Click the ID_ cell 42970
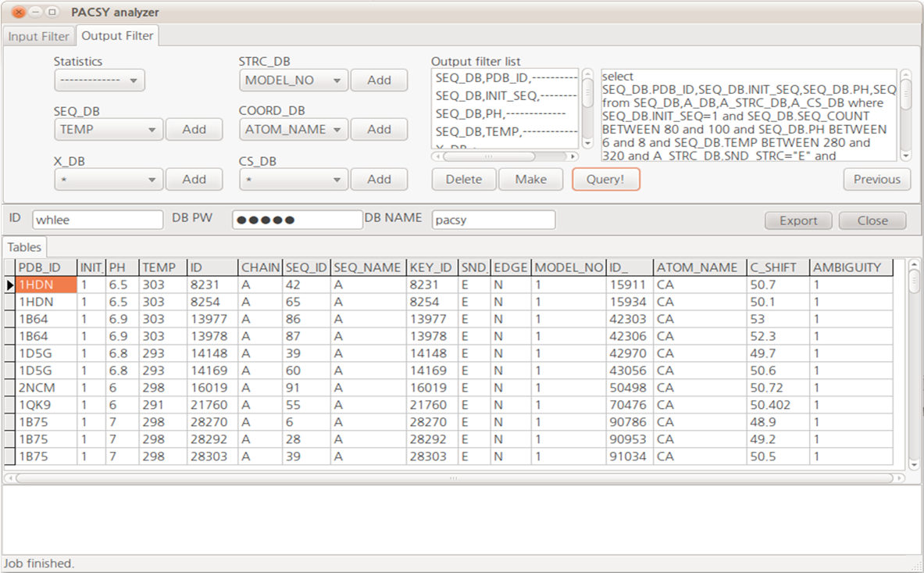This screenshot has width=924, height=573. click(630, 353)
